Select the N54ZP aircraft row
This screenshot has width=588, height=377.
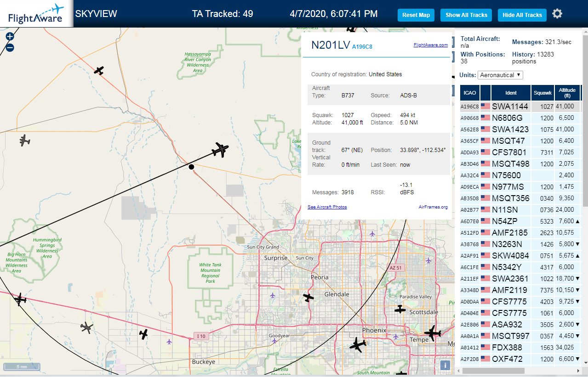tap(520, 221)
